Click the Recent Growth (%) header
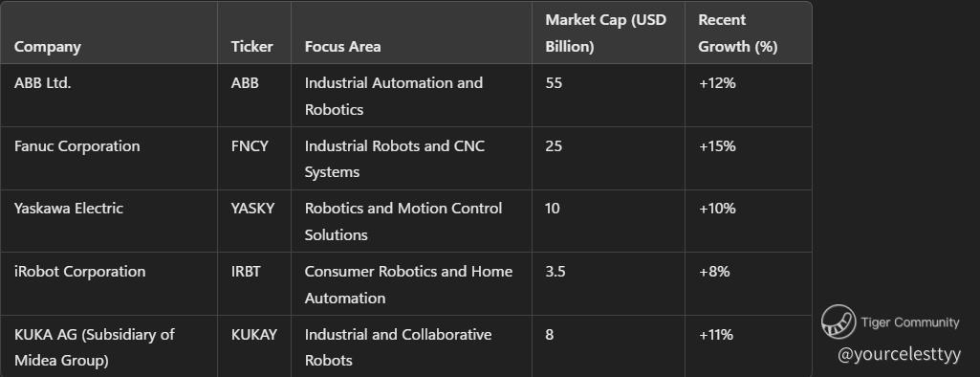This screenshot has height=377, width=980. point(737,33)
